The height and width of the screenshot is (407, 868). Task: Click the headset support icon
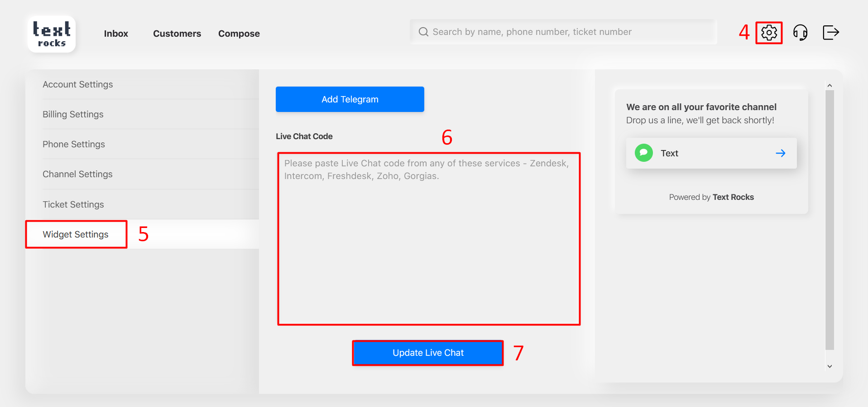point(800,33)
